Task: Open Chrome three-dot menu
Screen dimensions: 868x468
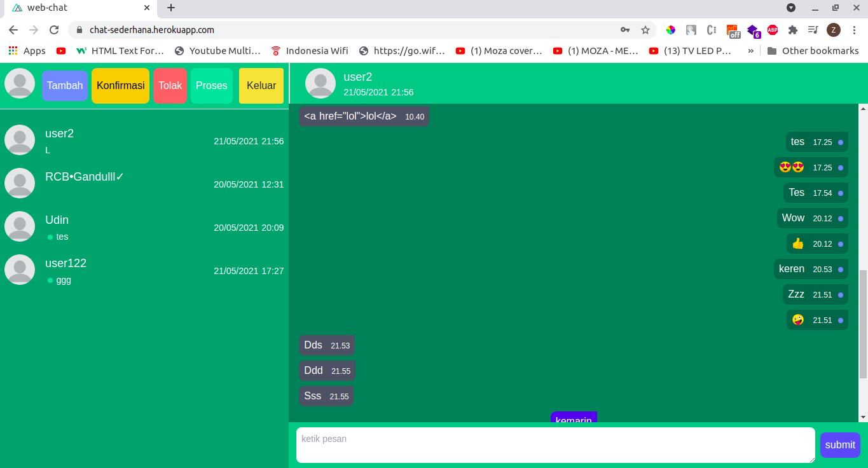Action: (854, 30)
